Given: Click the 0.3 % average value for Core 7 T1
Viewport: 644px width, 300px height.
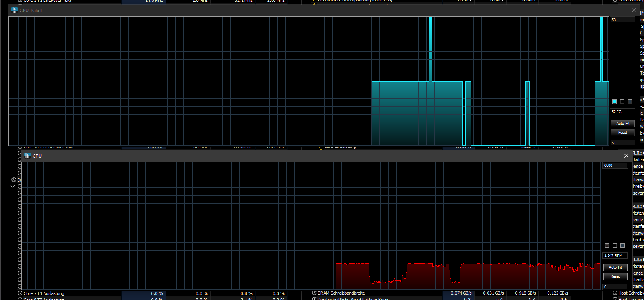Looking at the screenshot, I should (x=278, y=293).
